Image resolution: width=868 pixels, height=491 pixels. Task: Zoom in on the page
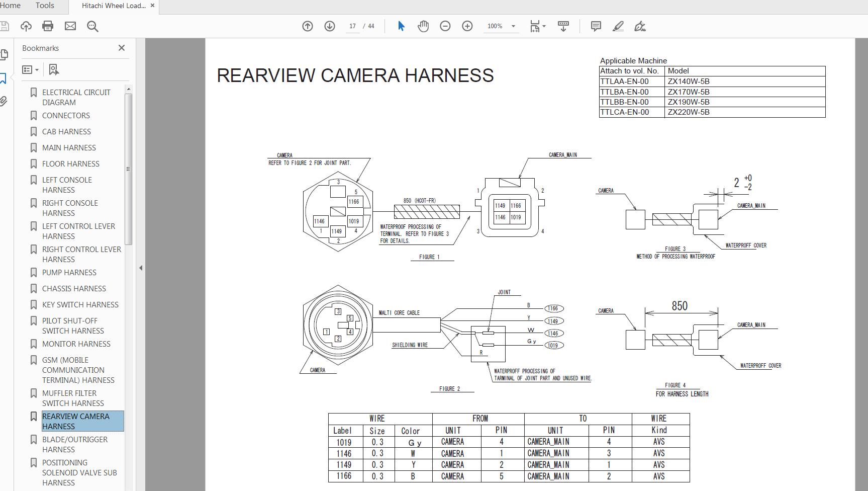pyautogui.click(x=466, y=26)
